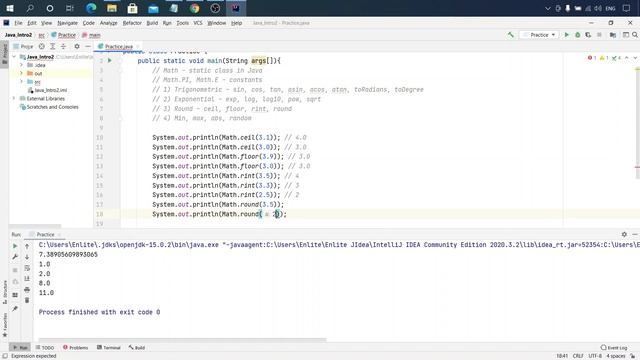
Task: Print console output with the printer icon
Action: pos(27,289)
